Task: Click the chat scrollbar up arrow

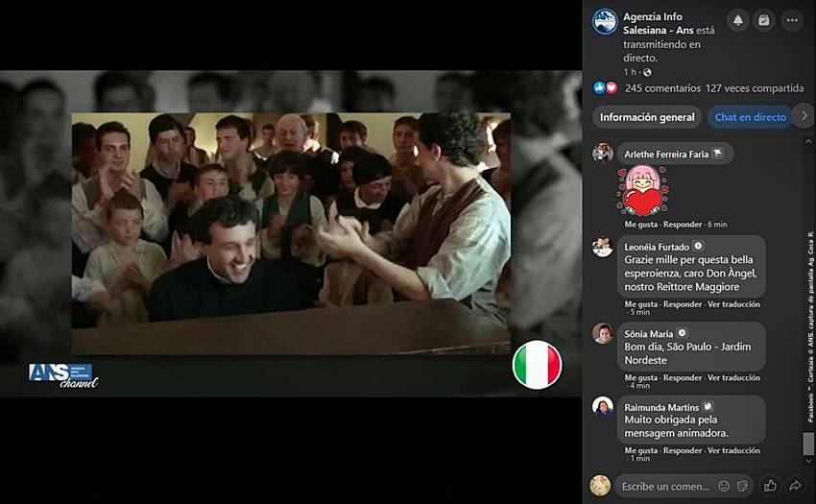Action: pos(808,141)
